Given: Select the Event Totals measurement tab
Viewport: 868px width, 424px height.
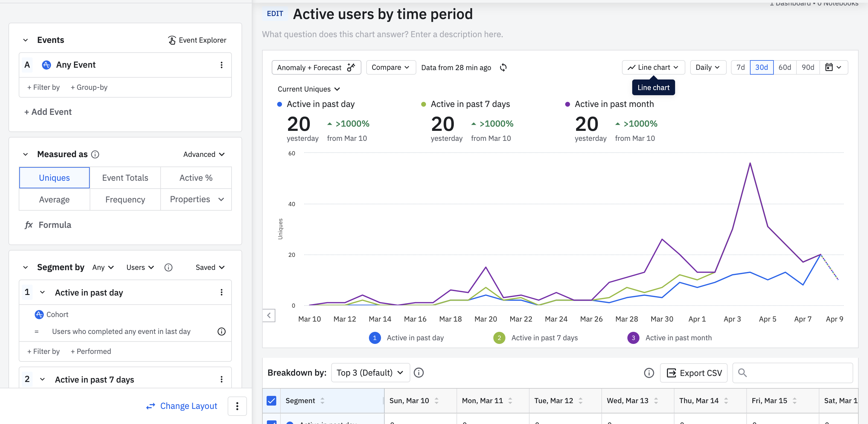Looking at the screenshot, I should 125,178.
